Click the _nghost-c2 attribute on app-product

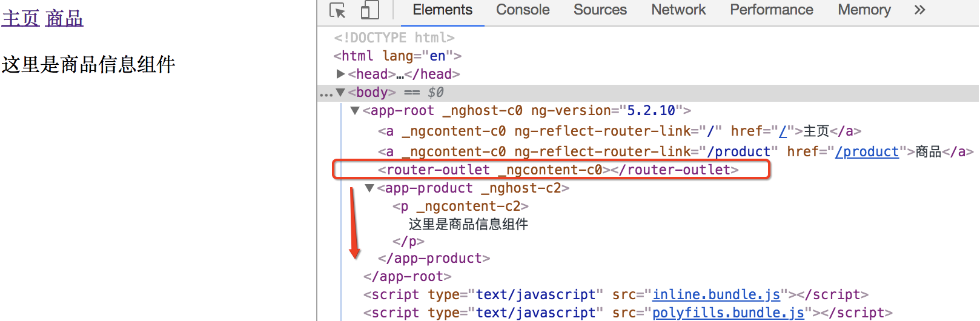click(521, 188)
